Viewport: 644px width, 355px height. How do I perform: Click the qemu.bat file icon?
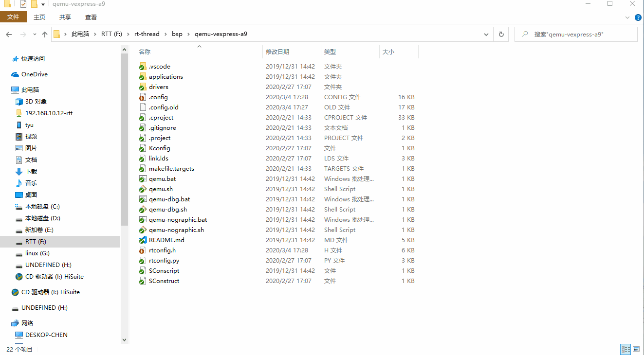tap(143, 179)
